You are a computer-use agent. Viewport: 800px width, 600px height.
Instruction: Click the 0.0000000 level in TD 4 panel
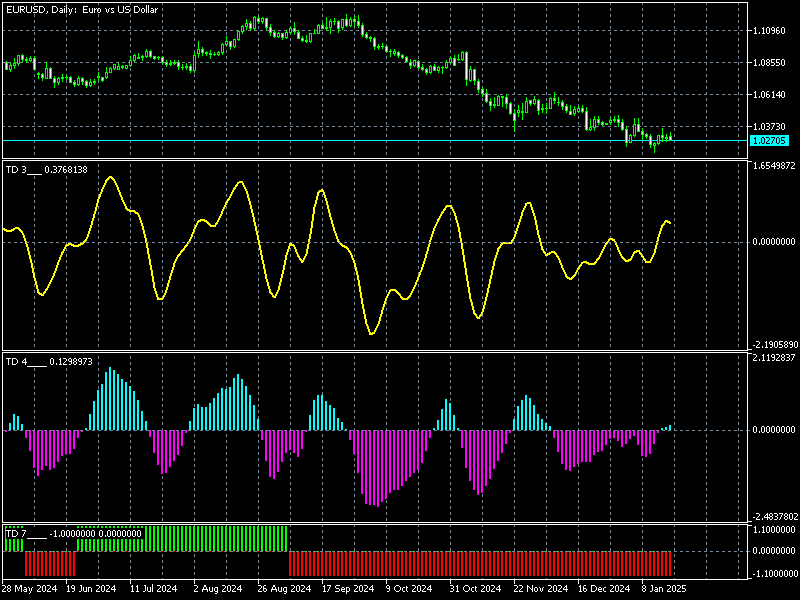pyautogui.click(x=773, y=430)
